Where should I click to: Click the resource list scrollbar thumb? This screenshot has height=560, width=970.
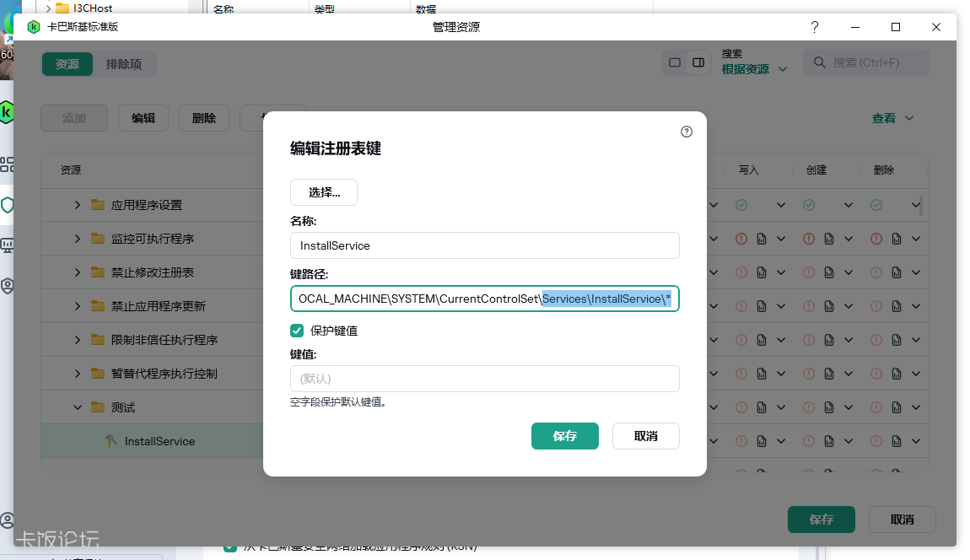tap(921, 206)
